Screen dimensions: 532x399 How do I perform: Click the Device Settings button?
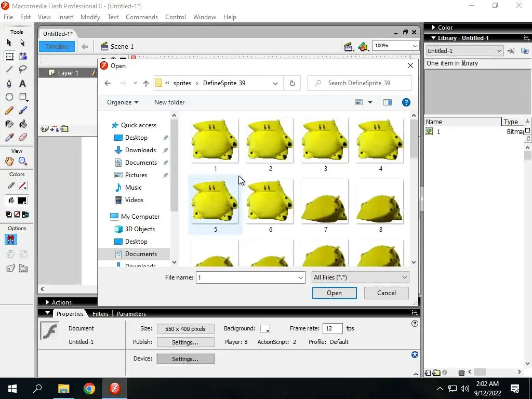[x=185, y=359]
